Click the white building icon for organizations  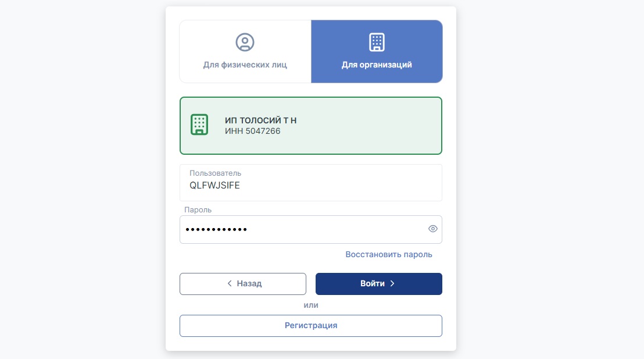(377, 42)
